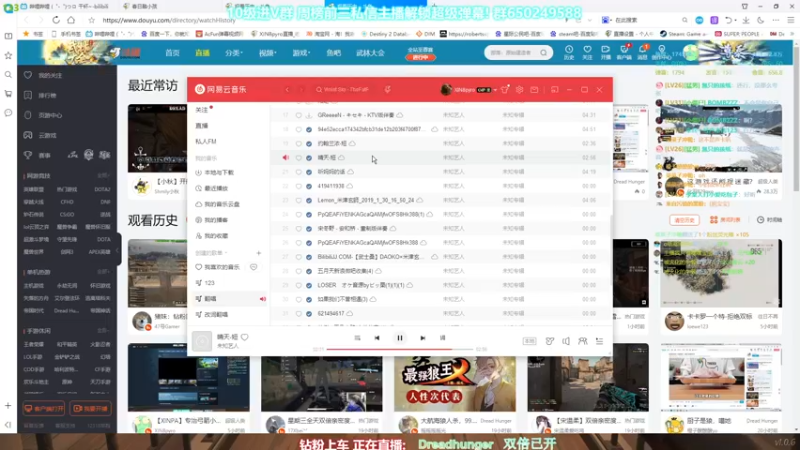Like the LOSER row heart
The width and height of the screenshot is (800, 450).
pyautogui.click(x=298, y=285)
